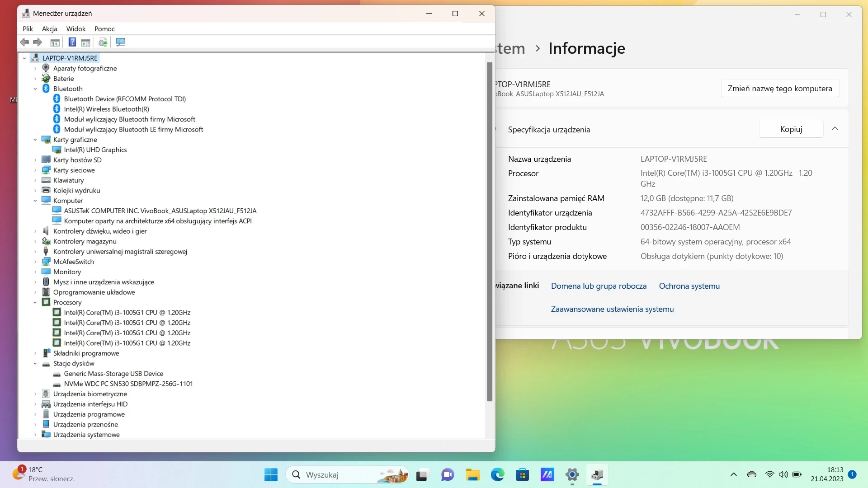The width and height of the screenshot is (868, 488).
Task: Open the Pomoc menu
Action: (104, 28)
